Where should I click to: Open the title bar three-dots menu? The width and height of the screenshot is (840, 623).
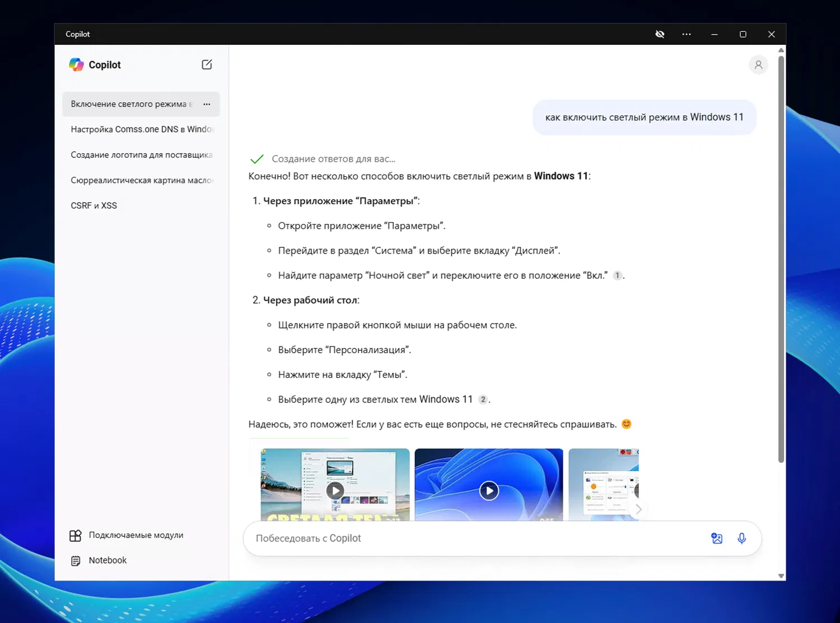pyautogui.click(x=687, y=34)
